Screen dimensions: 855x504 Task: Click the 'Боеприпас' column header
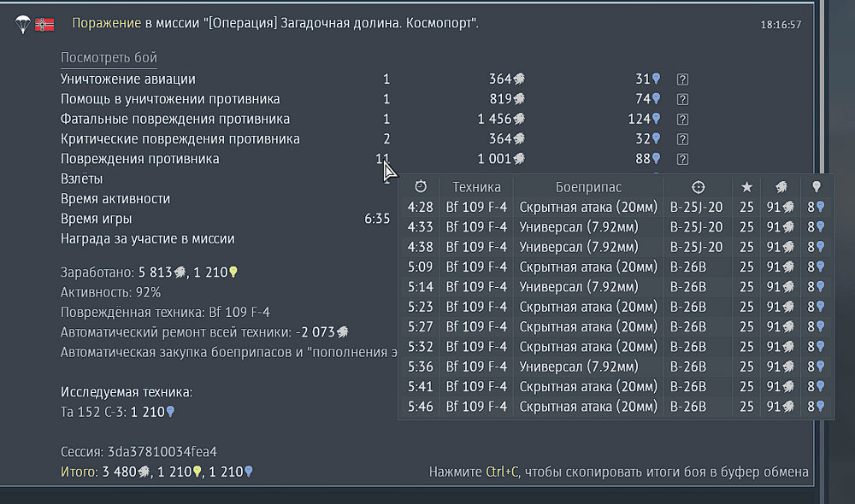tap(588, 187)
